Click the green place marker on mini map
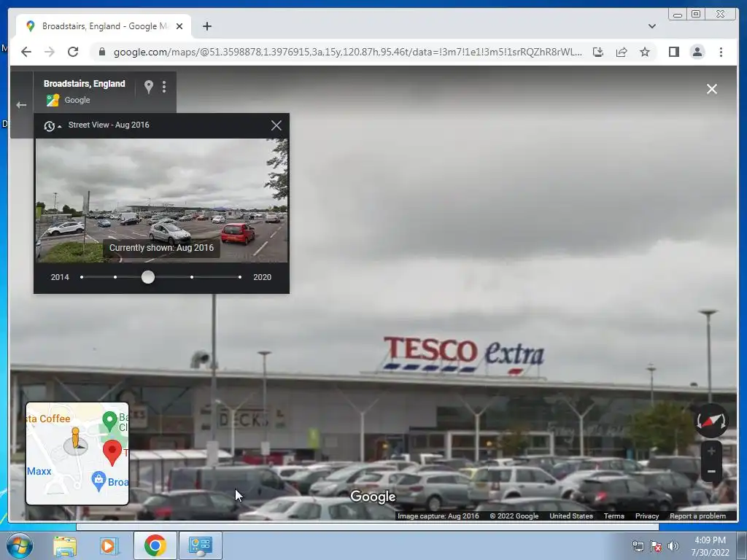 pos(110,421)
